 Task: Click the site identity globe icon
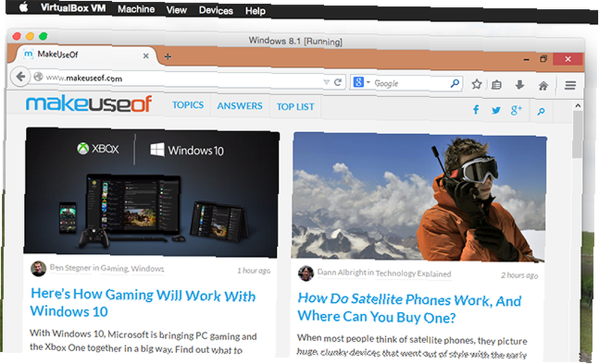[38, 77]
